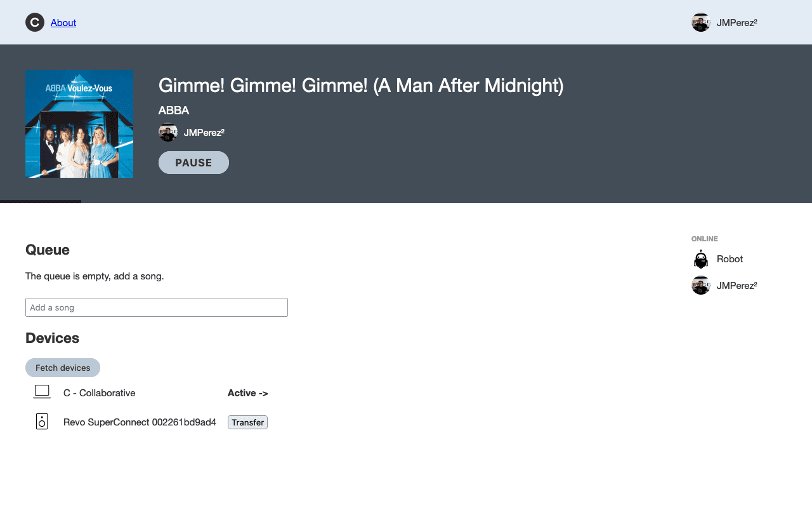This screenshot has height=508, width=812.
Task: Pause the currently playing song
Action: click(193, 163)
